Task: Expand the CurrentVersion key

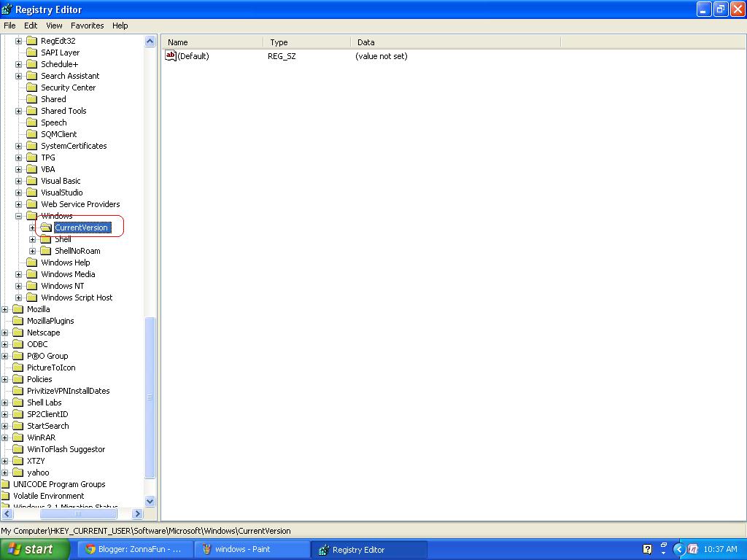Action: point(32,227)
